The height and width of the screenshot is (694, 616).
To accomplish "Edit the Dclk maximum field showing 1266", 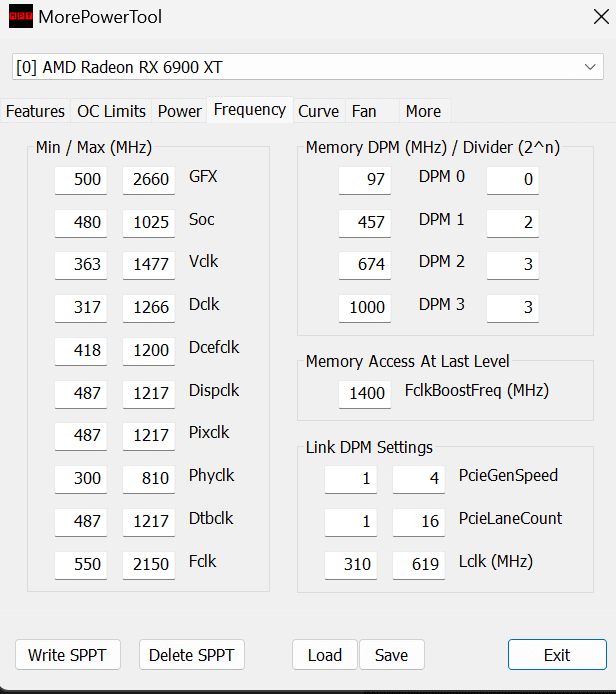I will pos(149,308).
